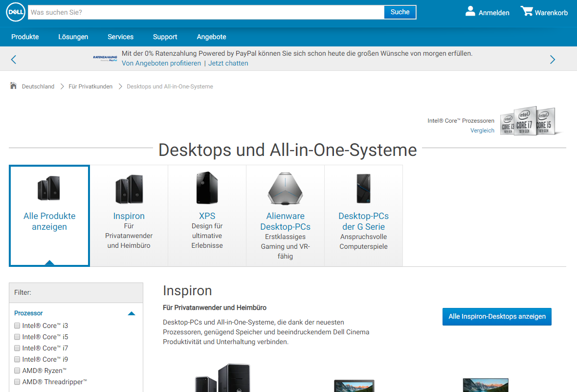Open the rightmost Inspiron product thumbnail
The height and width of the screenshot is (392, 577).
point(486,385)
